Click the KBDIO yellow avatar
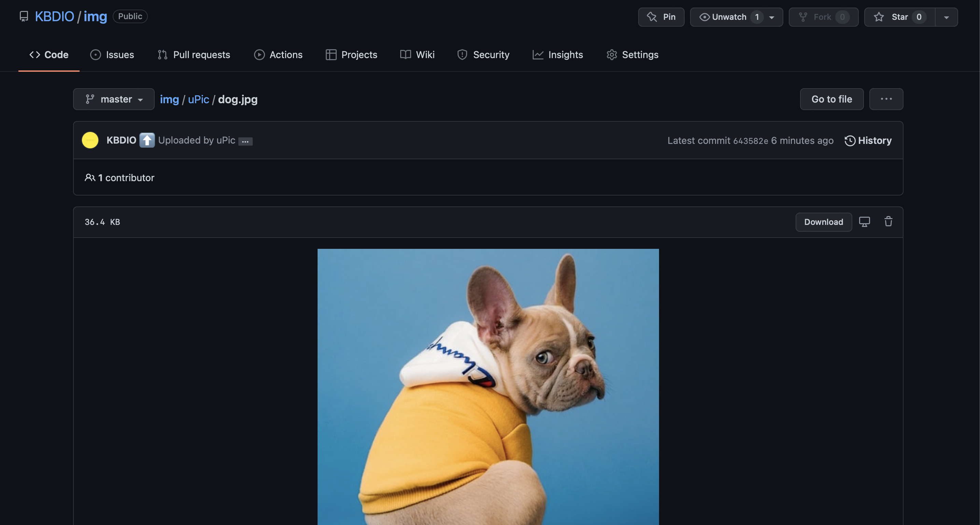Viewport: 980px width, 525px height. (90, 140)
